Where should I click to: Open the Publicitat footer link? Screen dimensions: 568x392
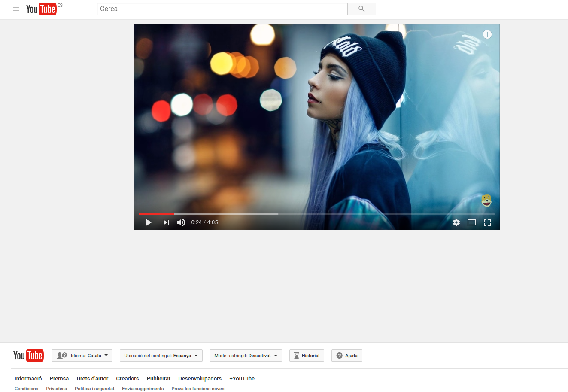pyautogui.click(x=158, y=379)
